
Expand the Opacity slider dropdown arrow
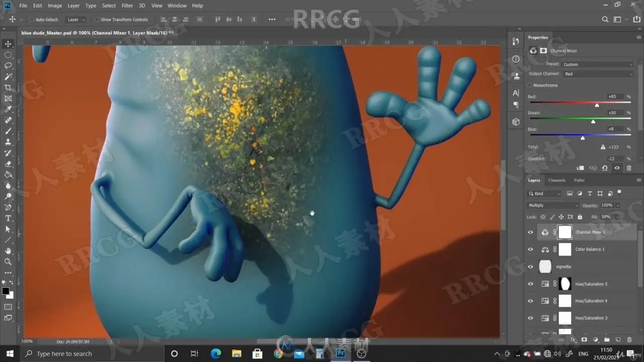[618, 205]
